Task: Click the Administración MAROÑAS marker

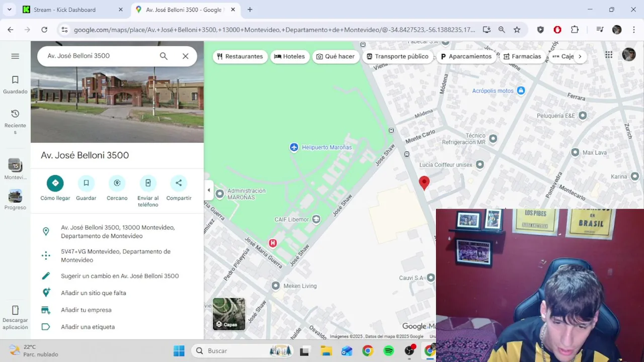Action: (x=219, y=194)
